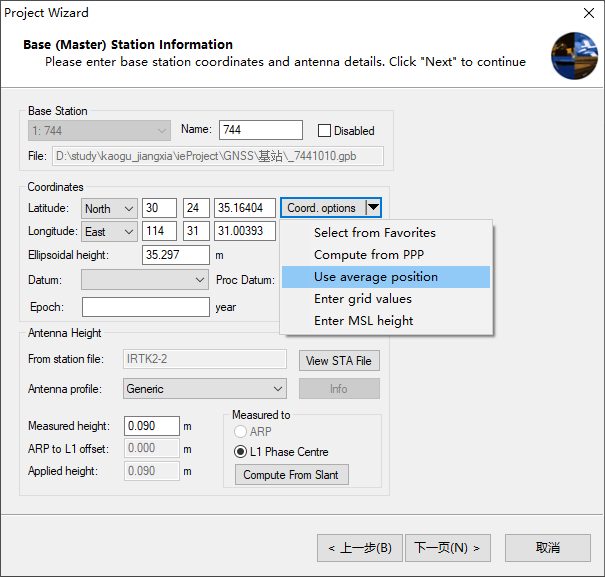The image size is (605, 577).
Task: Click the Proc Datum label
Action: point(245,280)
